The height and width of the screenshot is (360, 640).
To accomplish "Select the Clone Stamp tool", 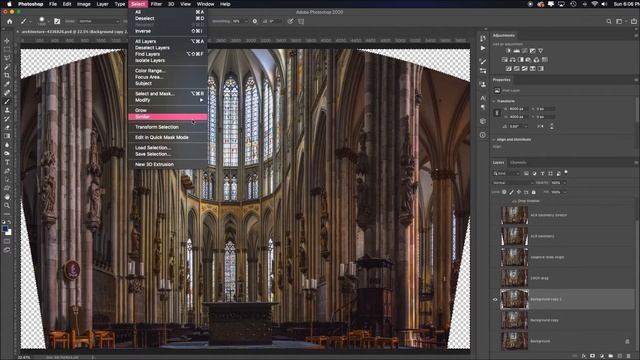I will click(7, 110).
